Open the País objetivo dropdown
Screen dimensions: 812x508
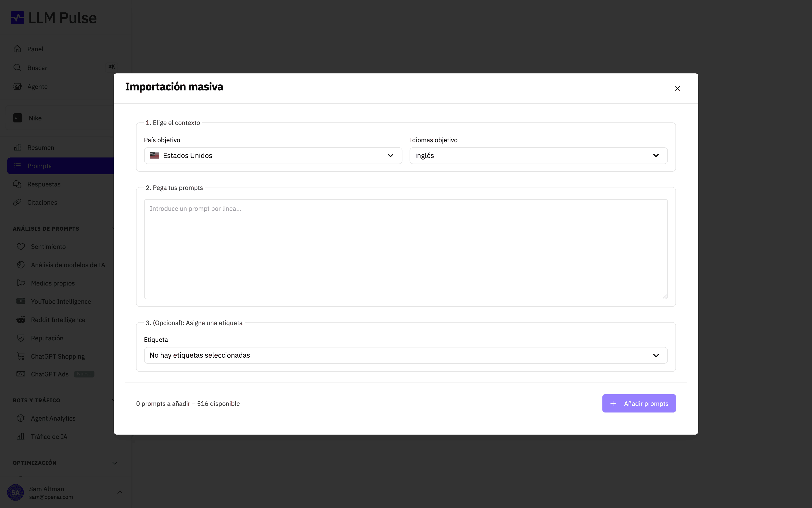(x=273, y=155)
